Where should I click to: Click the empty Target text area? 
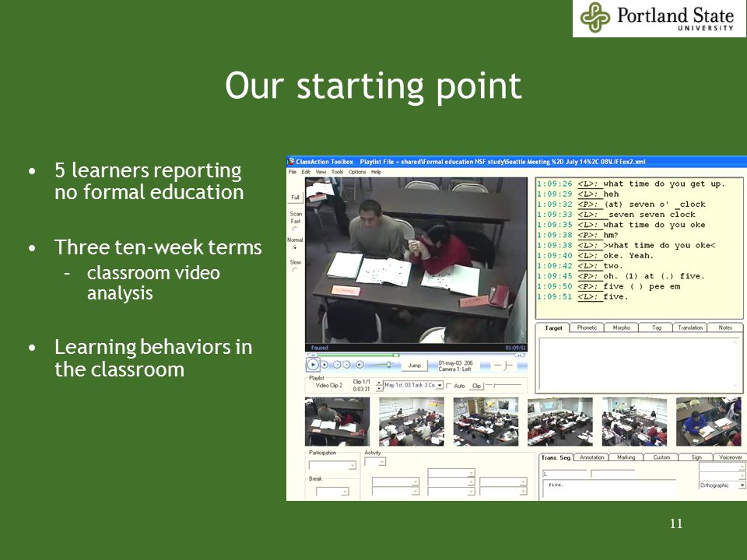click(x=639, y=364)
